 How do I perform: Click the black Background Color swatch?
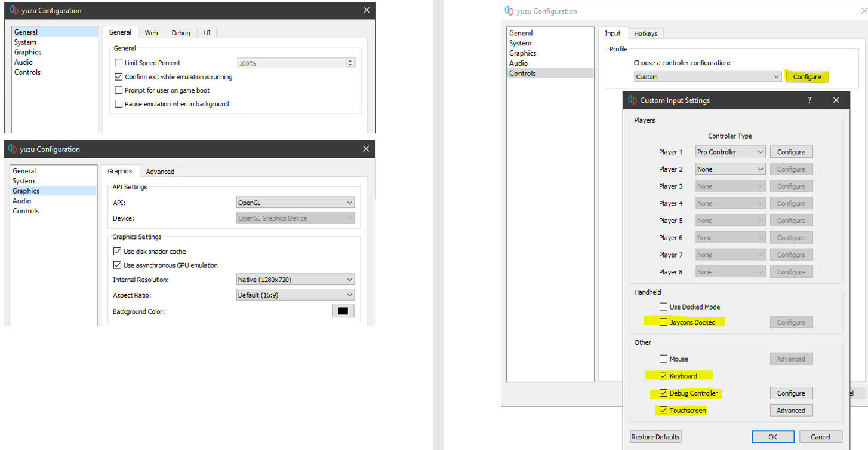[x=343, y=311]
